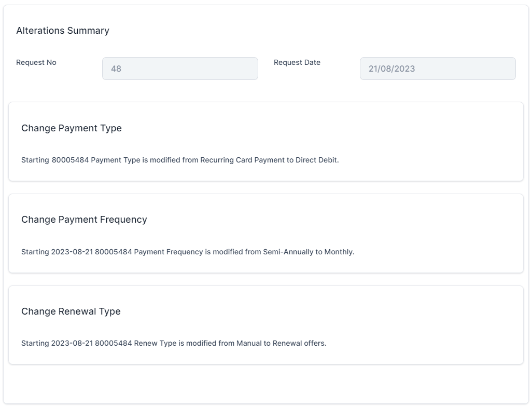Click the words Direct Debit
The image size is (532, 408).
tap(317, 160)
